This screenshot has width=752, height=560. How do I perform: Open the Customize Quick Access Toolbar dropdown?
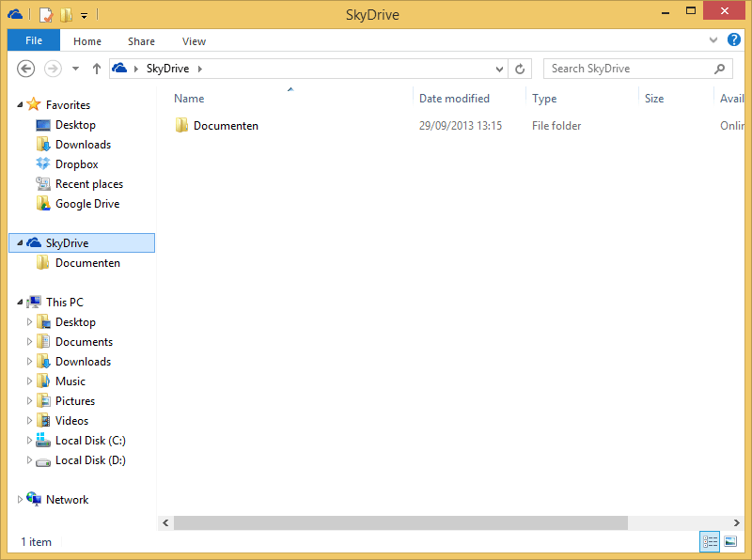[x=84, y=16]
